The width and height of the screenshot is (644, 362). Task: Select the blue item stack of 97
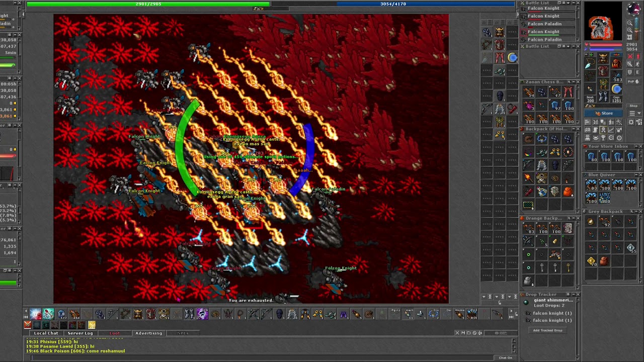click(x=555, y=105)
